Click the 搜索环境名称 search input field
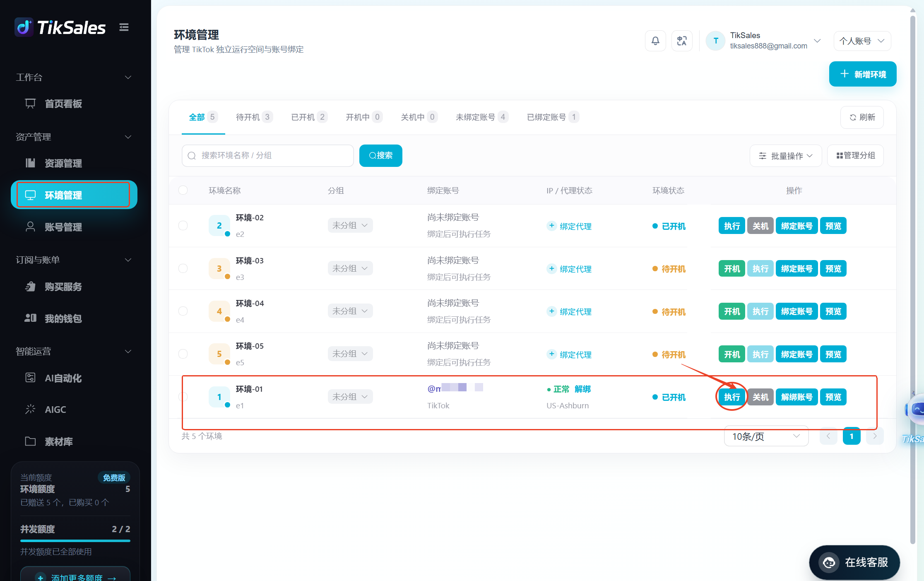Viewport: 924px width, 581px height. [267, 156]
